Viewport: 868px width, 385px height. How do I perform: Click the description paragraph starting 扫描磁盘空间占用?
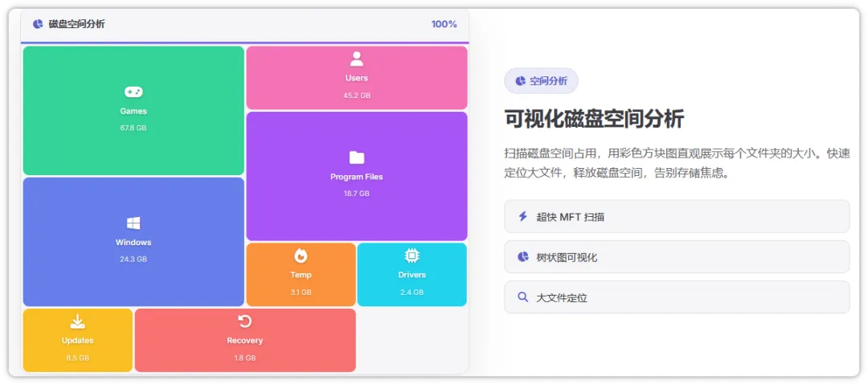coord(677,163)
